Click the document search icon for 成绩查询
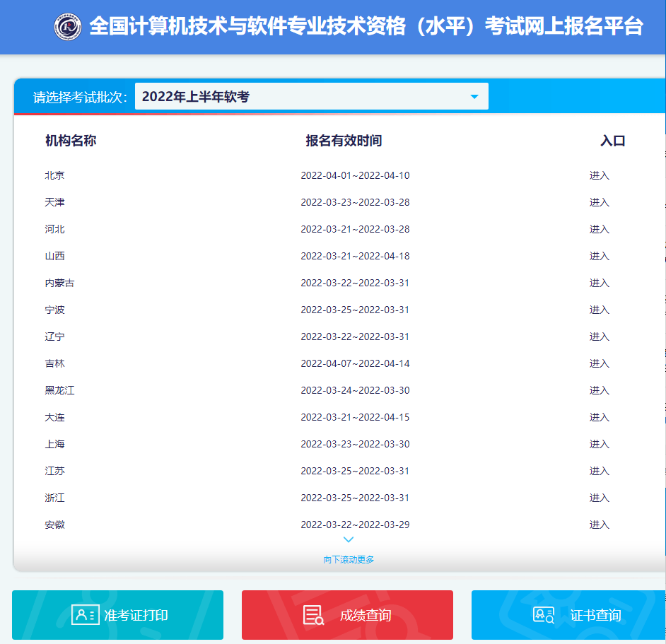666x644 pixels. 313,615
